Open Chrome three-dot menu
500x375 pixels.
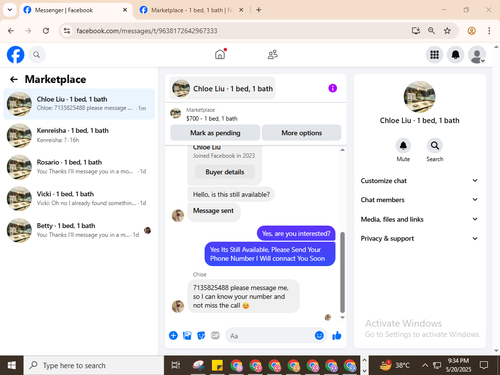coord(489,31)
